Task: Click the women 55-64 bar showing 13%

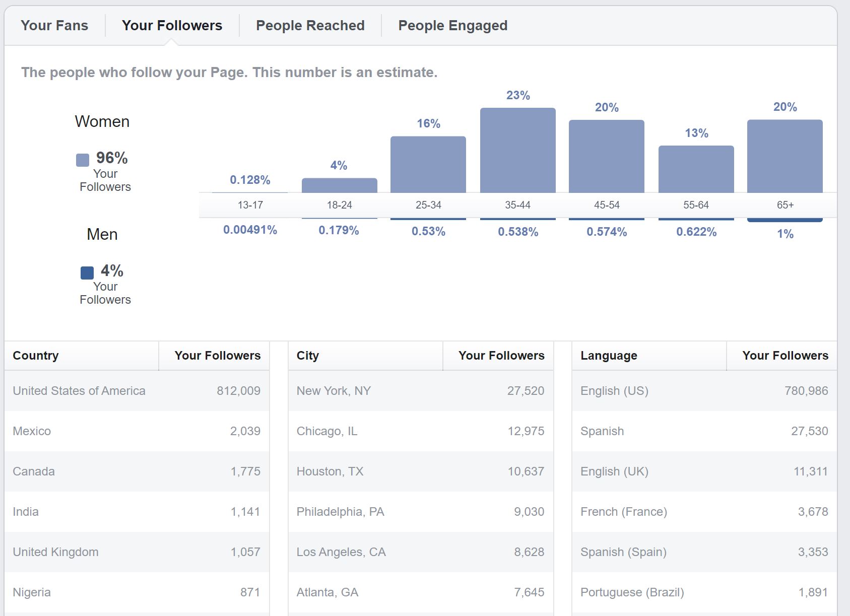Action: point(696,169)
